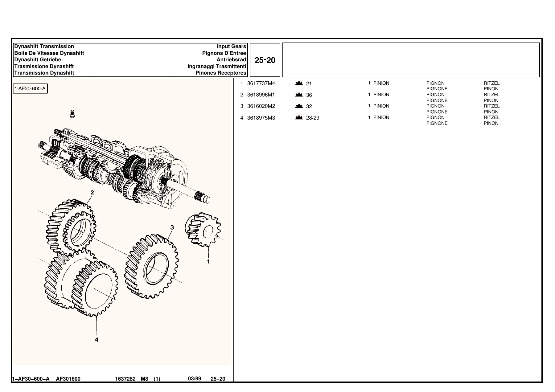Image resolution: width=555 pixels, height=392 pixels.
Task: Click the gear icon beside tooth count 36
Action: (299, 95)
